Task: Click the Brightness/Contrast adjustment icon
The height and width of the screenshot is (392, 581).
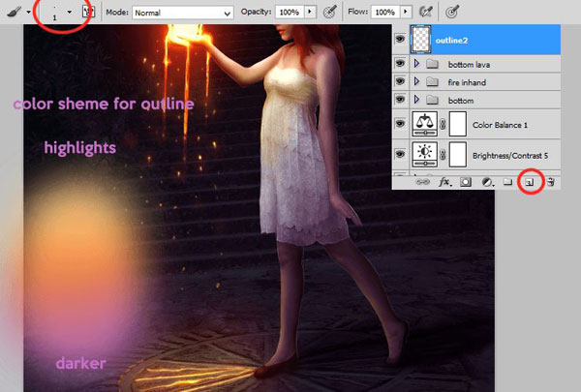Action: point(425,155)
